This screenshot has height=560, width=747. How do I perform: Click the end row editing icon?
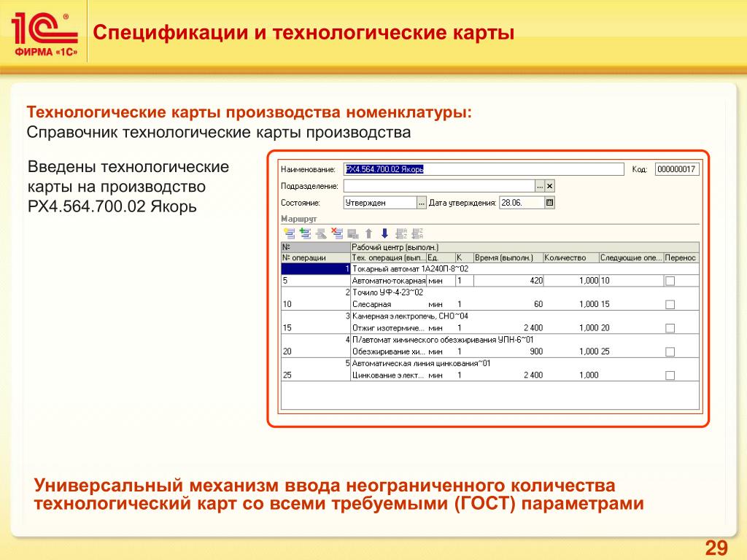coord(353,233)
